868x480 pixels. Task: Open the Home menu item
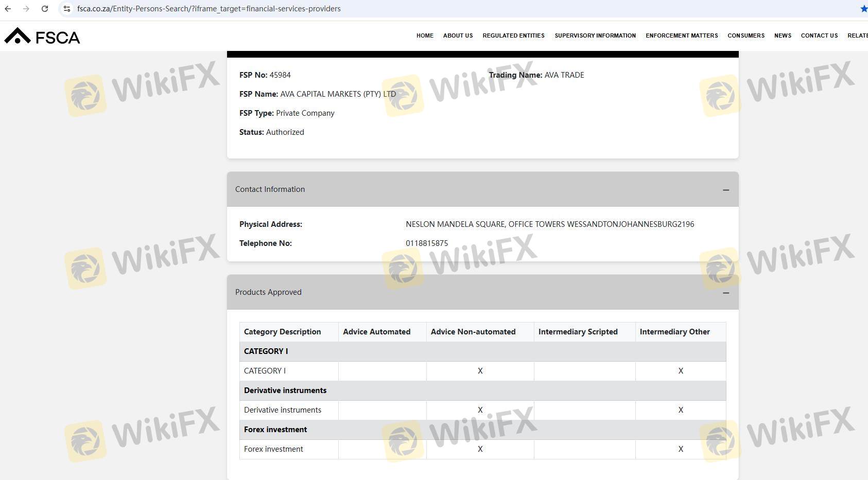pyautogui.click(x=425, y=35)
